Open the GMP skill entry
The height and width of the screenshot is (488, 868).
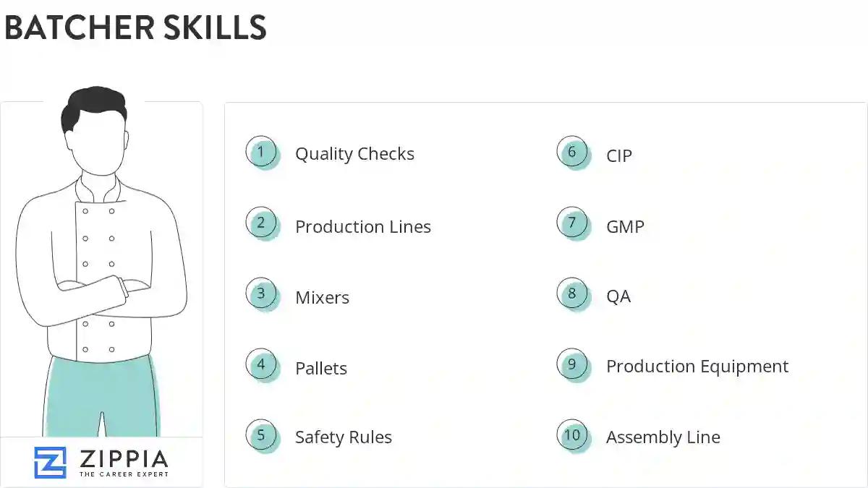click(625, 226)
